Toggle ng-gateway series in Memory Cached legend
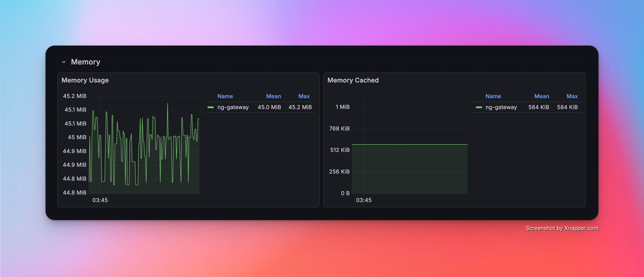644x277 pixels. (501, 107)
